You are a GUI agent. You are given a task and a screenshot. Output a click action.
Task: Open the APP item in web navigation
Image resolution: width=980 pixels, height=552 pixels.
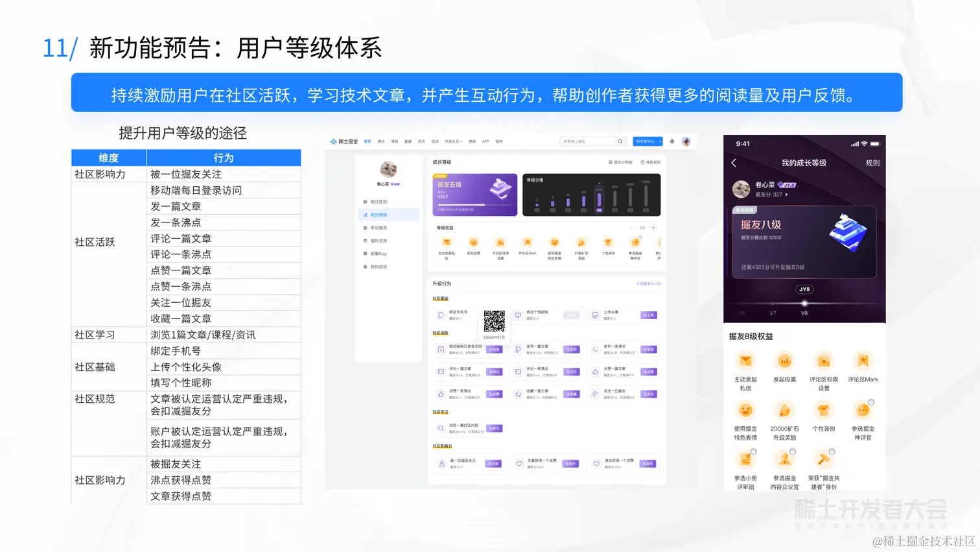point(485,141)
